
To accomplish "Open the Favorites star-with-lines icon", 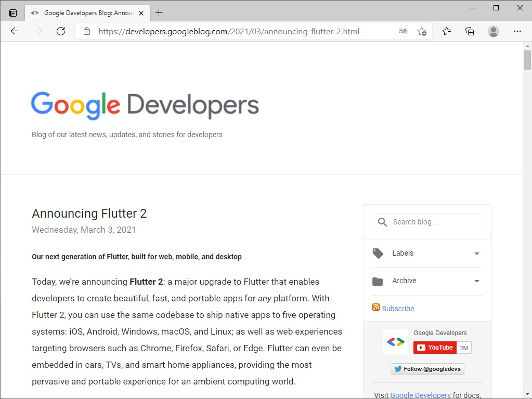I will coord(446,31).
